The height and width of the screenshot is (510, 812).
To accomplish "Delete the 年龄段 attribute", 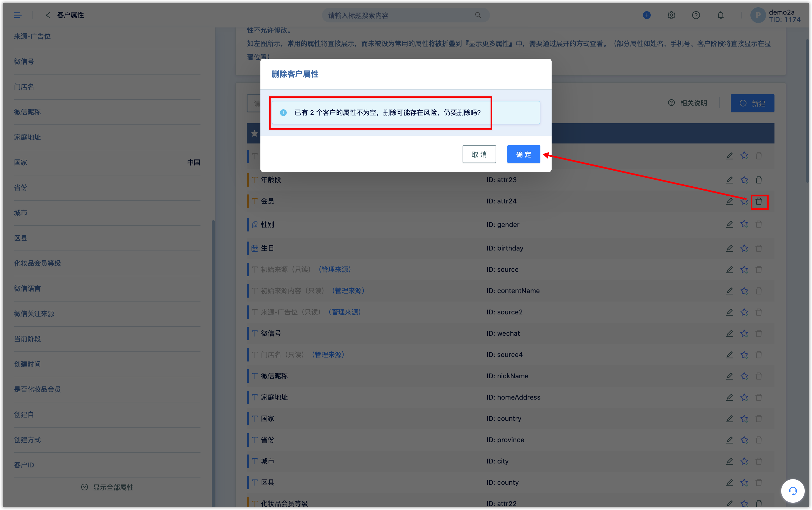I will point(759,180).
